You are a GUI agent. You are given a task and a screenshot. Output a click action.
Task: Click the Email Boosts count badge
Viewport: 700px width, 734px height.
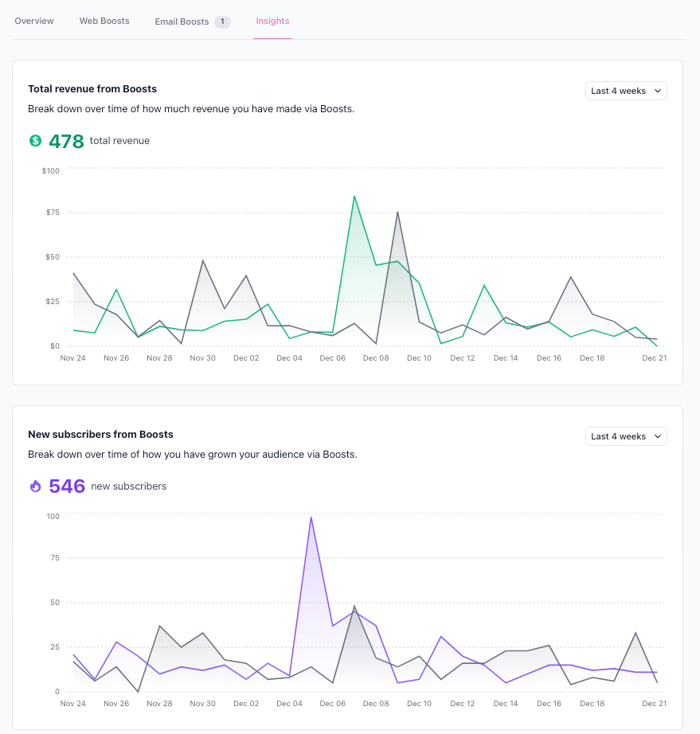click(222, 21)
